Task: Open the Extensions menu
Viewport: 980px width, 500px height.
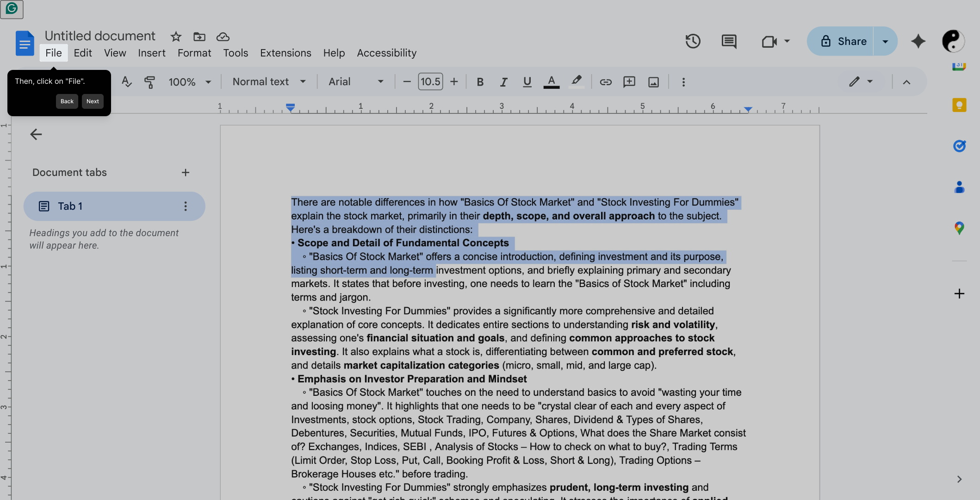Action: coord(285,53)
